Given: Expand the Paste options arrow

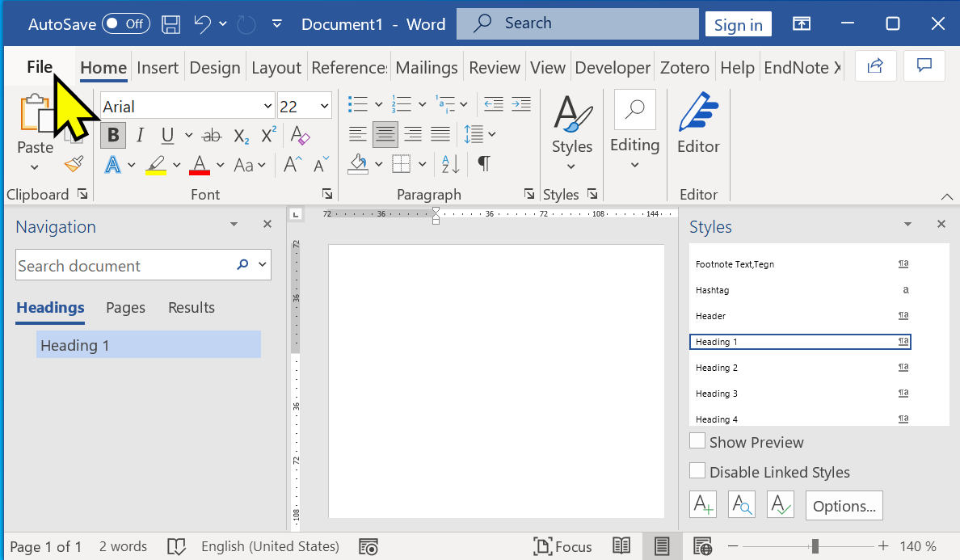Looking at the screenshot, I should pyautogui.click(x=35, y=168).
